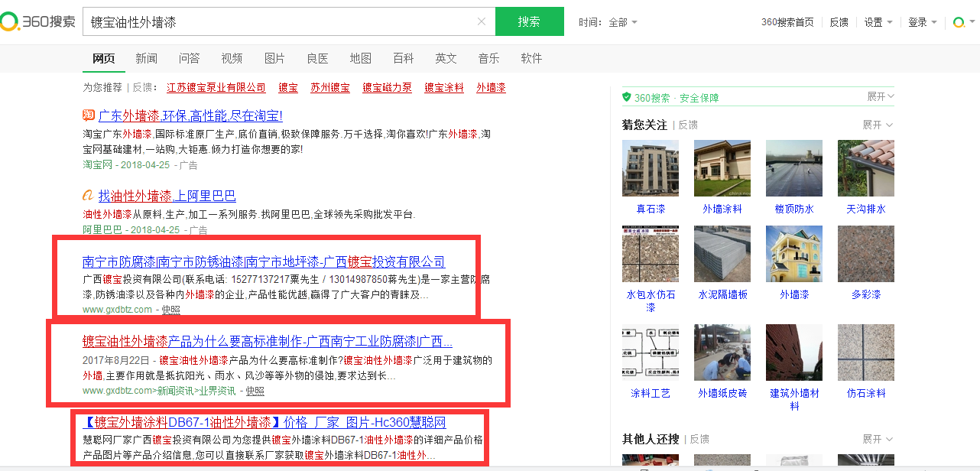This screenshot has height=471, width=980.
Task: Switch to the 视频 tab
Action: [x=232, y=58]
